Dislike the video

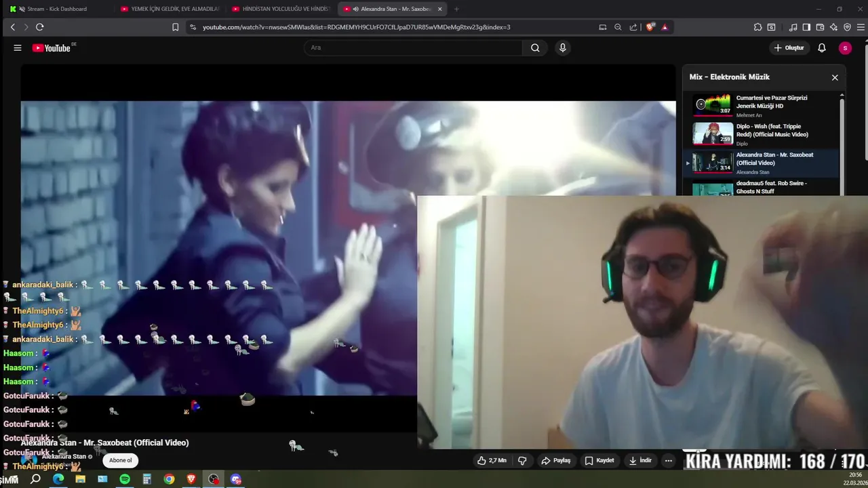click(522, 460)
